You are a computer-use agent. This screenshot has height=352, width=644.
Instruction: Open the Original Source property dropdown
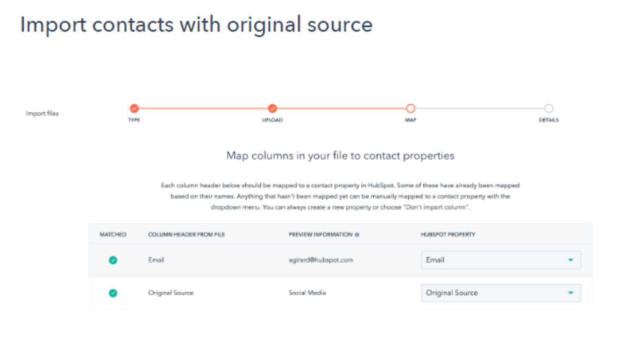pos(501,293)
